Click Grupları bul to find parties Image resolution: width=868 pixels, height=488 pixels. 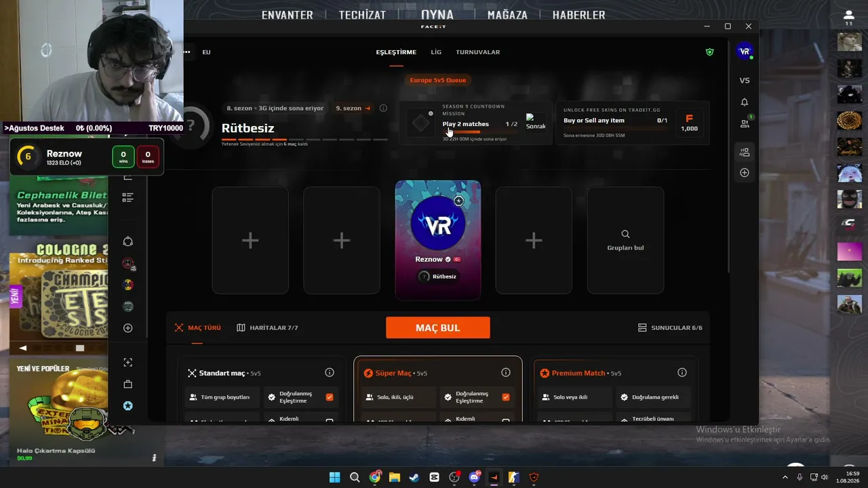click(625, 241)
